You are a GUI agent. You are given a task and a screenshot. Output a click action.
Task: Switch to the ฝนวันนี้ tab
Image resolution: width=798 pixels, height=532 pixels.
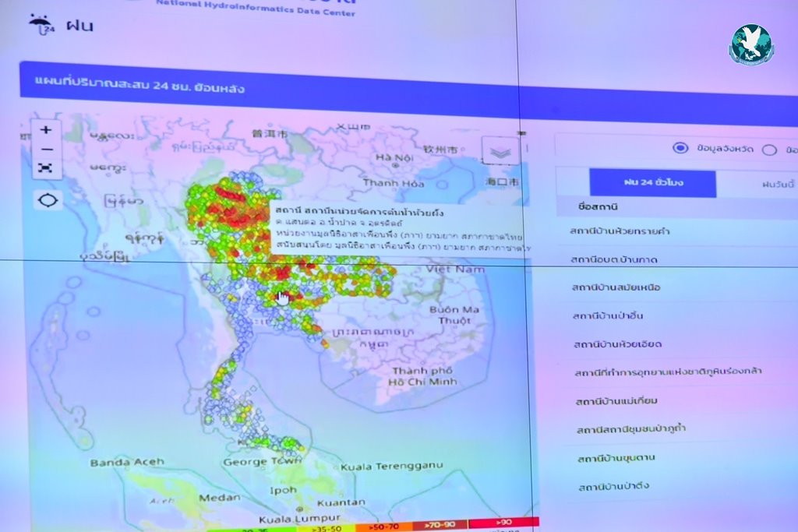tap(775, 185)
